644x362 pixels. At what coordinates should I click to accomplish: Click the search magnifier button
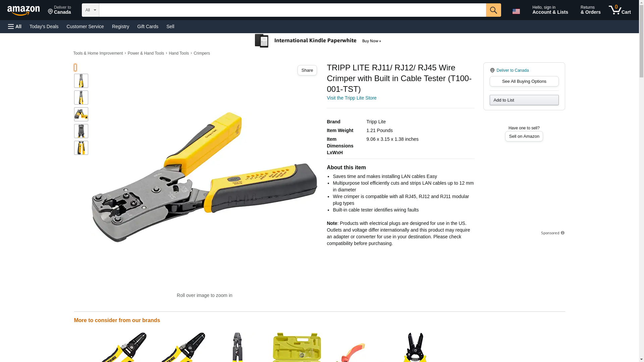coord(493,10)
